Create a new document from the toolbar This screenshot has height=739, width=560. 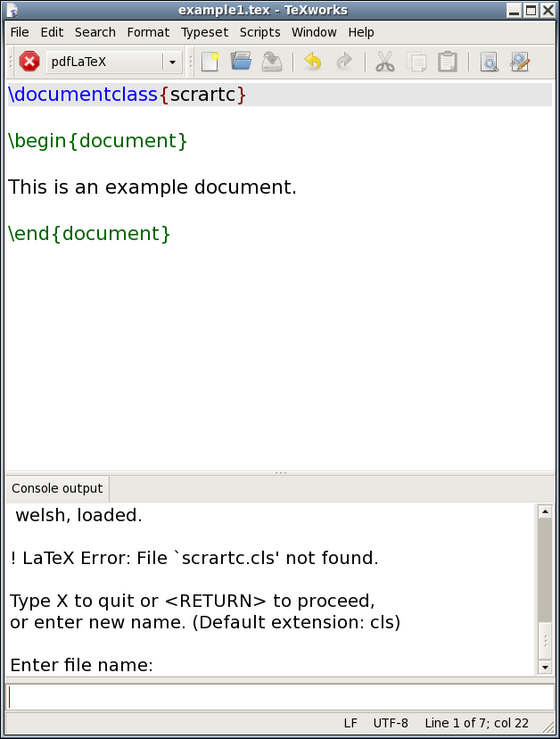(210, 62)
